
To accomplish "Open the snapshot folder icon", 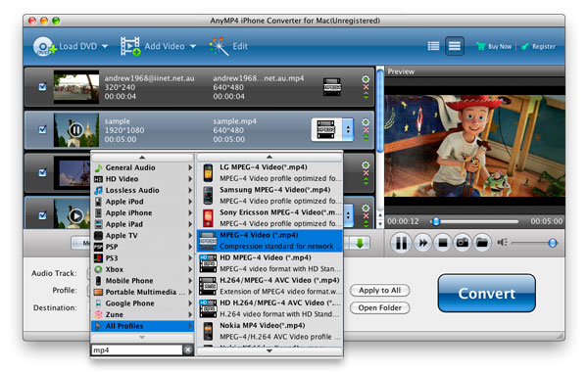I will click(482, 243).
